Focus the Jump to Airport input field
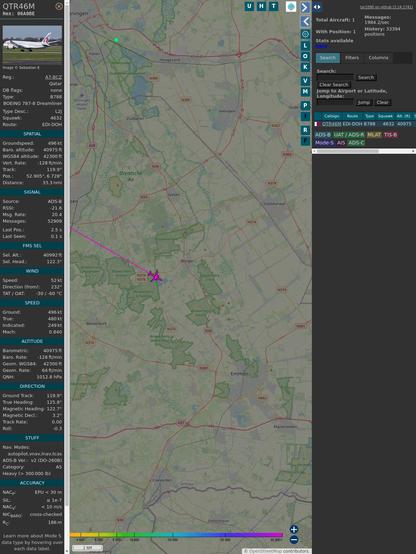 335,102
